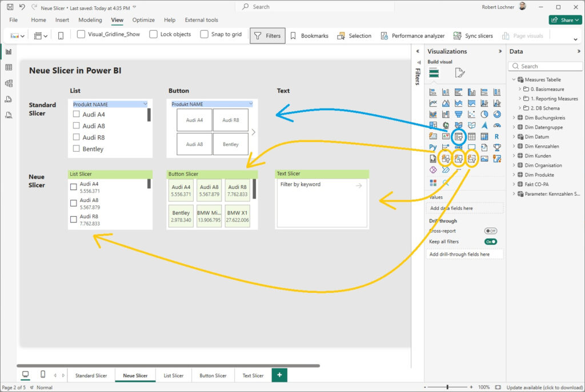Switch to the Button Slicer page tab

pos(213,375)
